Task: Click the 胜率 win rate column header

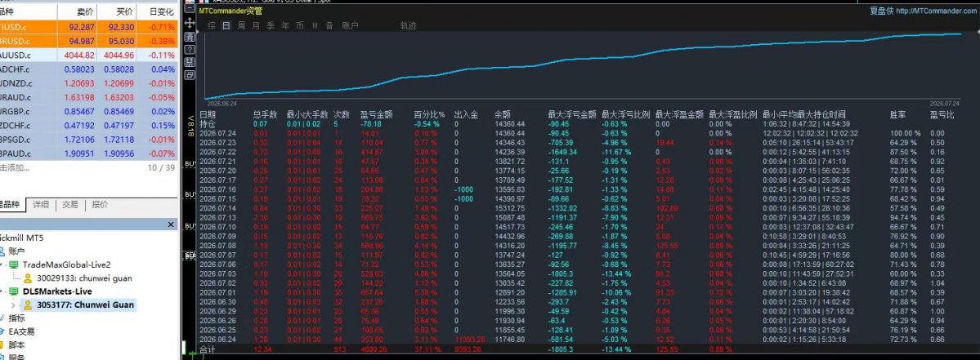Action: tap(897, 115)
